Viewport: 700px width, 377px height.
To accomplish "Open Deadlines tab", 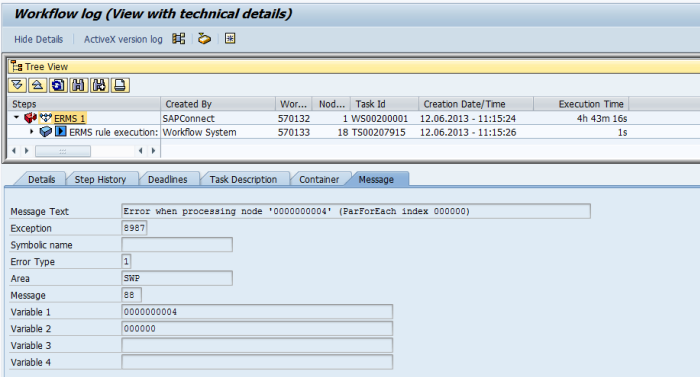I will [x=167, y=179].
